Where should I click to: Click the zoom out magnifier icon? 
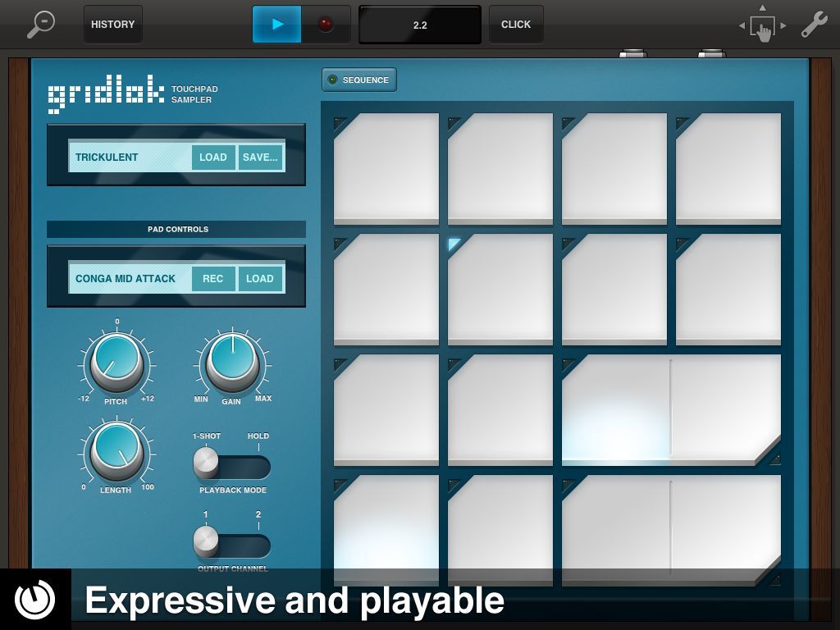pyautogui.click(x=41, y=24)
